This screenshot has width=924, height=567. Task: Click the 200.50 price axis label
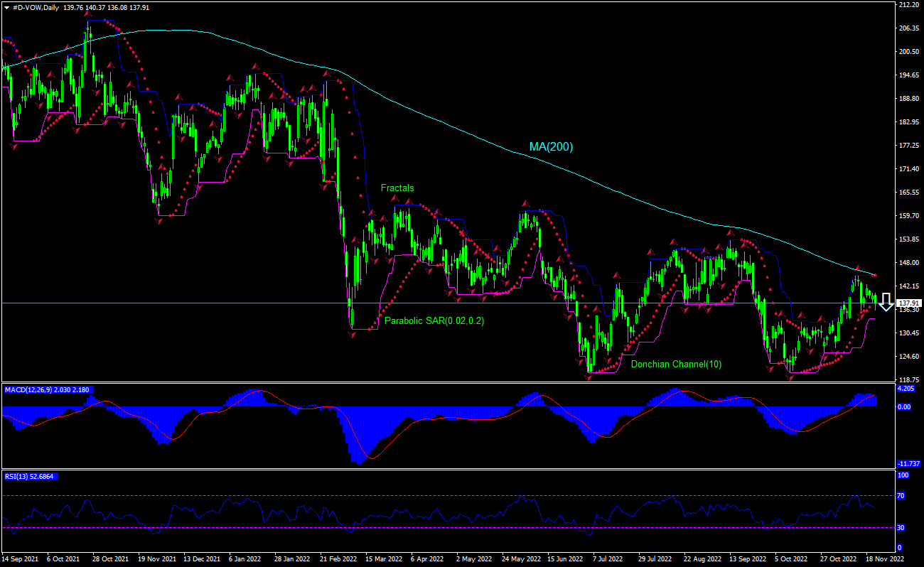coord(908,52)
